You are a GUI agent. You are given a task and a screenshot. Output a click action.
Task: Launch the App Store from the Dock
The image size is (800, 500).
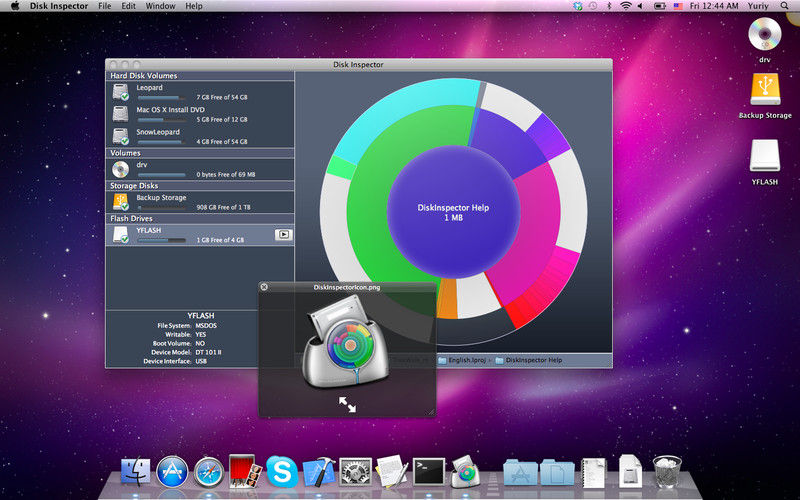(172, 471)
